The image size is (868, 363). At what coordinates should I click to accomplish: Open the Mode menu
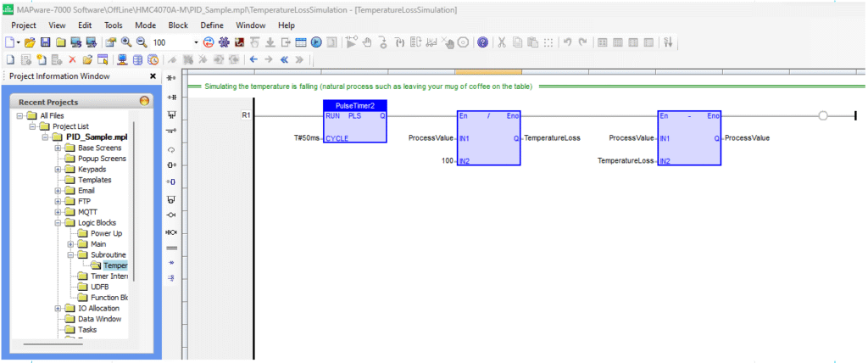coord(146,25)
